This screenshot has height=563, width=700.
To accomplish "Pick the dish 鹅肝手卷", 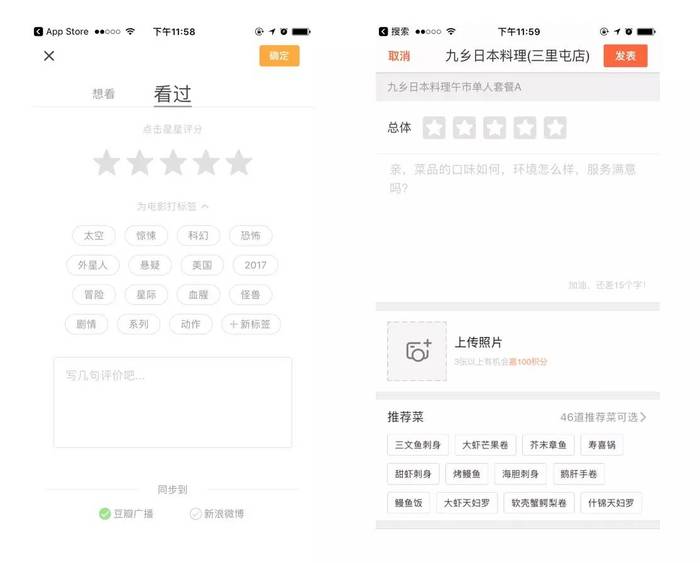I will click(x=579, y=474).
